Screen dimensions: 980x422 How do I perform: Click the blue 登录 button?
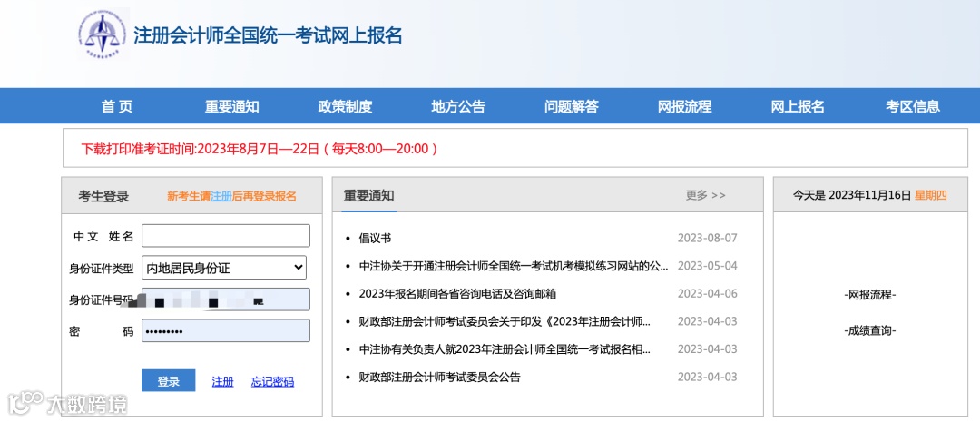tap(168, 381)
